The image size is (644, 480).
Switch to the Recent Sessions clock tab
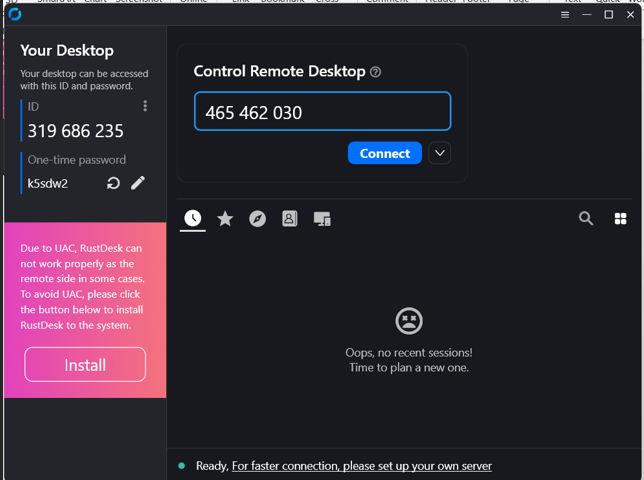[192, 218]
